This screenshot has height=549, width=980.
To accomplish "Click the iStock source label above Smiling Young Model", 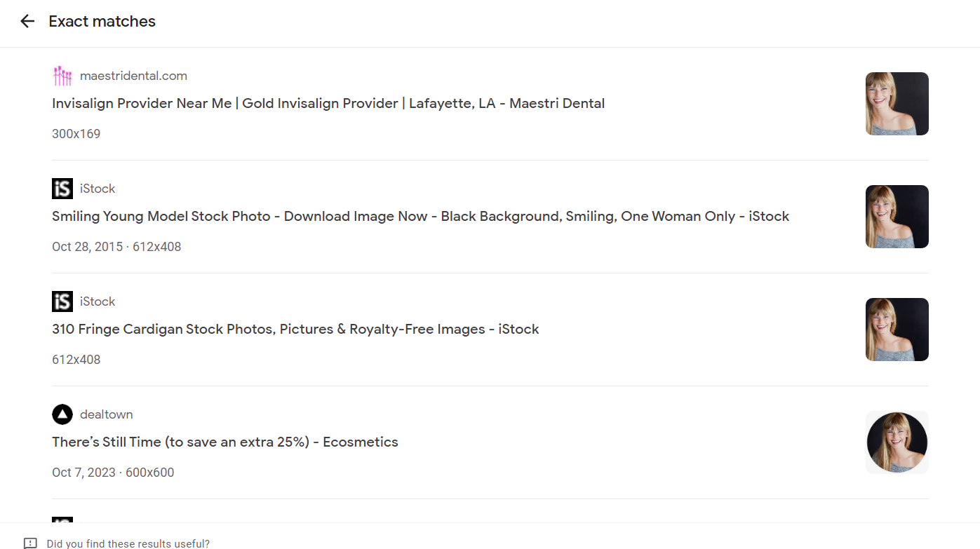I will point(98,189).
